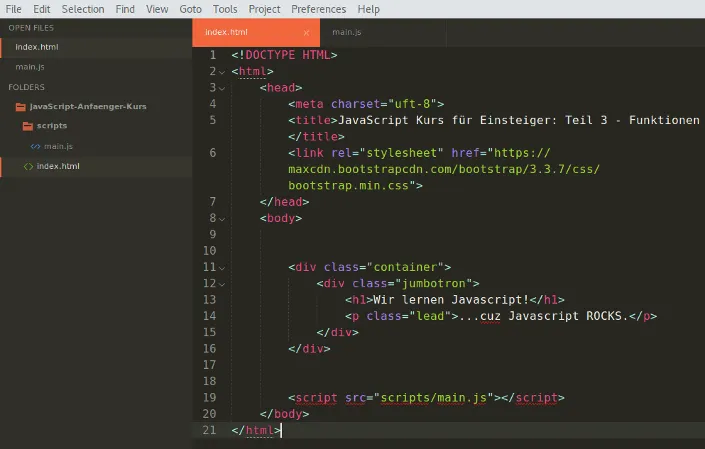Open the Edit menu
The image size is (705, 449).
[x=42, y=9]
